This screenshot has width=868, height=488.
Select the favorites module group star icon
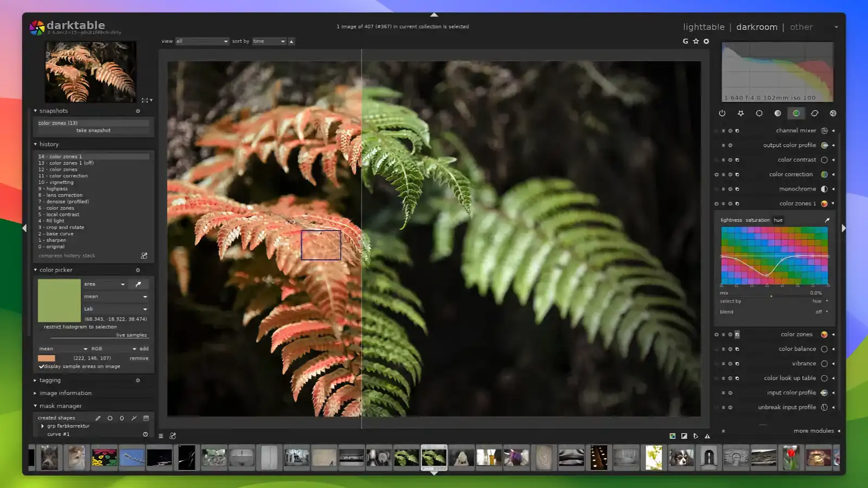pos(741,113)
